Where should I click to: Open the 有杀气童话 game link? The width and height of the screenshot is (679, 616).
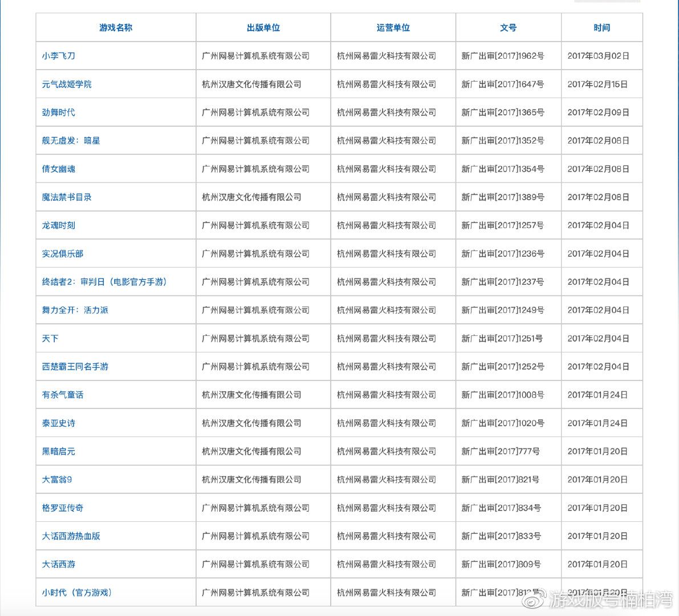click(62, 395)
